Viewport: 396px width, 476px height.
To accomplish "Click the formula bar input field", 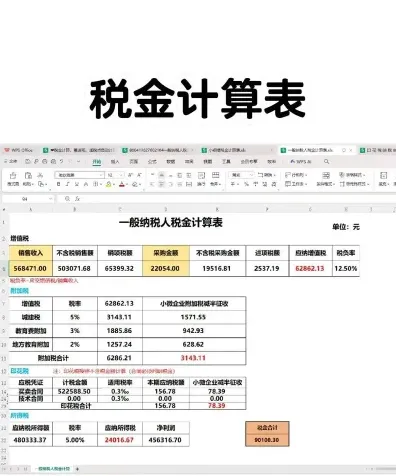I will [x=238, y=199].
